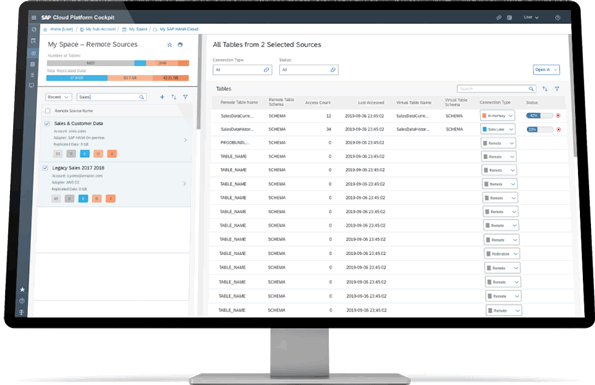Click the fourth icon in the left sidebar
Screen dimensions: 595x385
33,64
